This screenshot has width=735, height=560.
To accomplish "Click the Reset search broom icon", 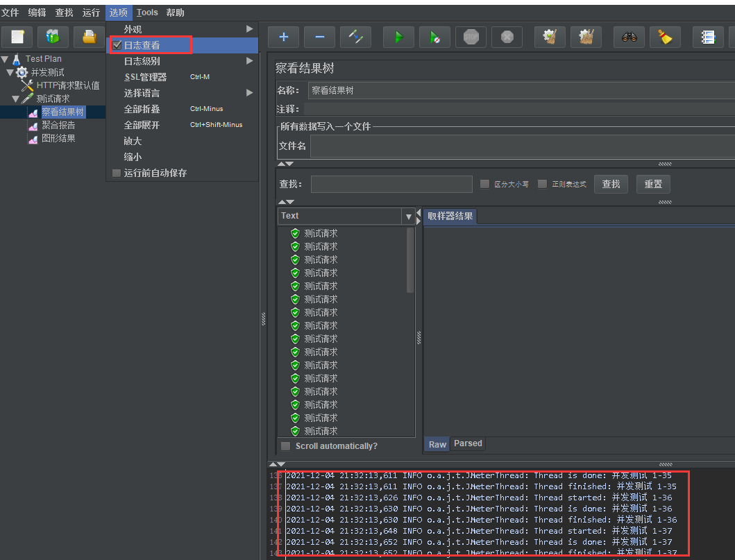I will [x=665, y=37].
